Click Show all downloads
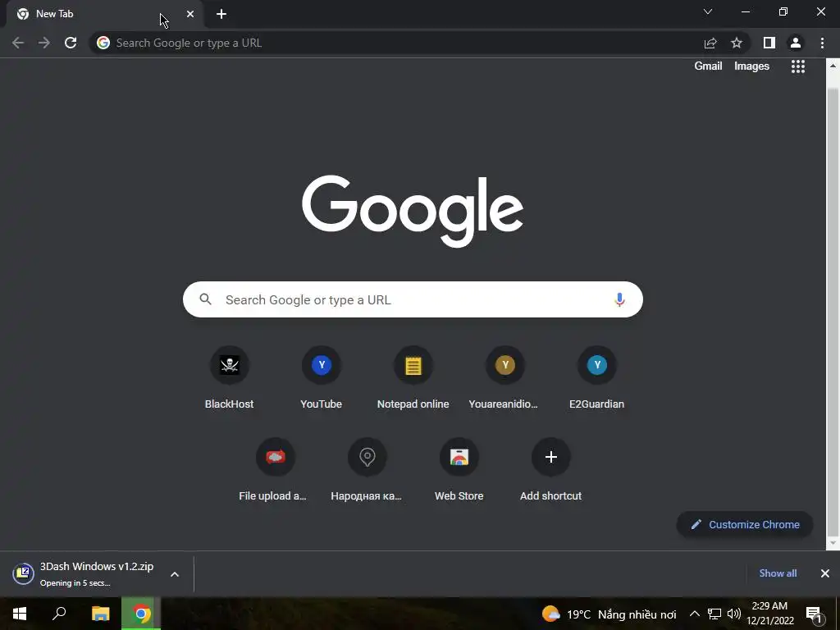The width and height of the screenshot is (840, 630). pos(778,573)
